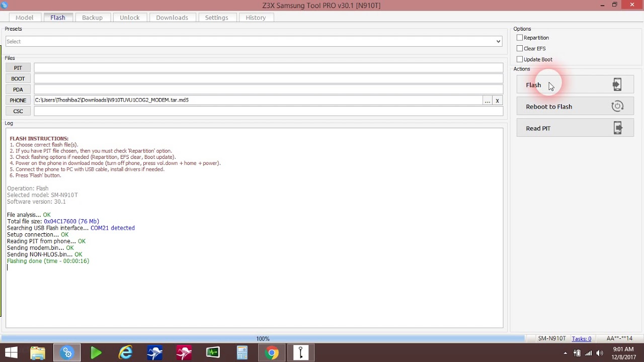Click the 'Reading PIT from phone... OK' log line
The height and width of the screenshot is (362, 644).
pos(46,241)
